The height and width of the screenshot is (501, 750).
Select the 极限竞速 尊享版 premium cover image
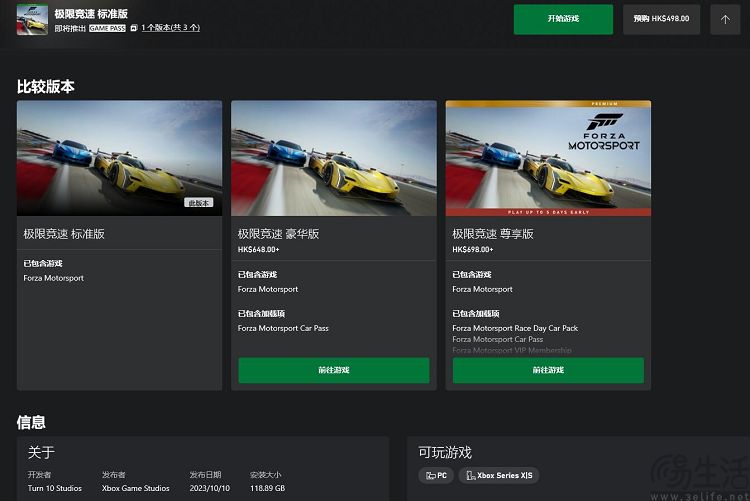click(548, 158)
